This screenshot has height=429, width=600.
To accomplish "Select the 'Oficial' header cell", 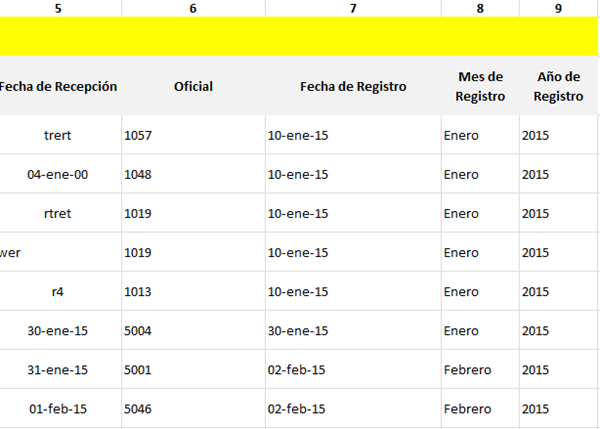I will [193, 86].
